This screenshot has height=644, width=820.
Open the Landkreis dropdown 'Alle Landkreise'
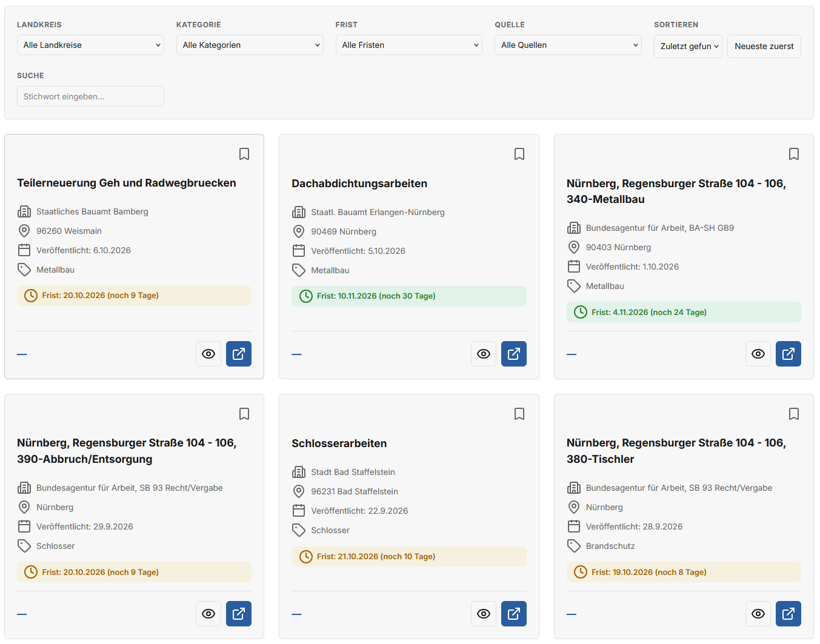tap(90, 45)
